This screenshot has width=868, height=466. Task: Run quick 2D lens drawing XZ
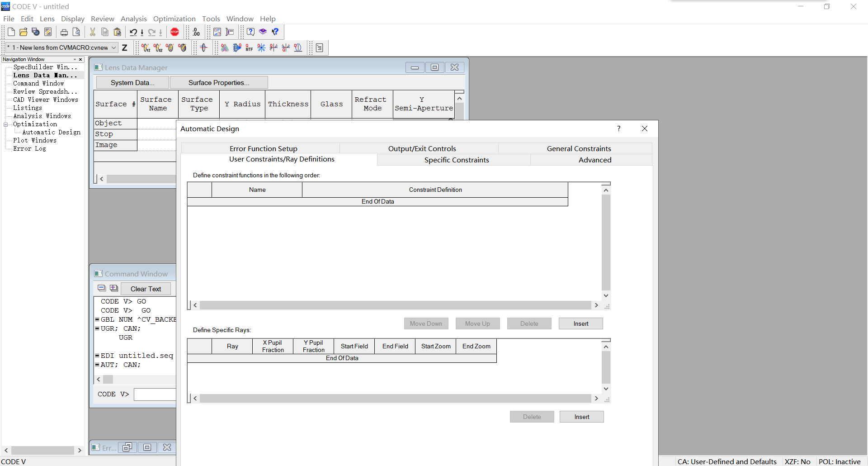pos(158,48)
